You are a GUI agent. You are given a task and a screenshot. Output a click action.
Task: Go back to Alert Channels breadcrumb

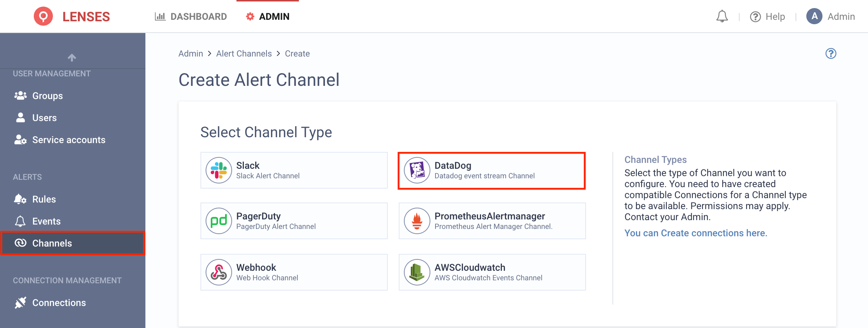(244, 54)
